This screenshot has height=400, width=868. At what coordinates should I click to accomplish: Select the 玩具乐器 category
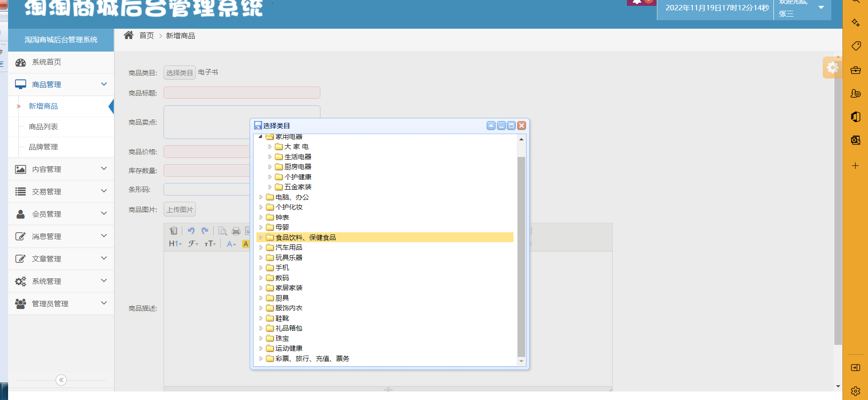289,258
